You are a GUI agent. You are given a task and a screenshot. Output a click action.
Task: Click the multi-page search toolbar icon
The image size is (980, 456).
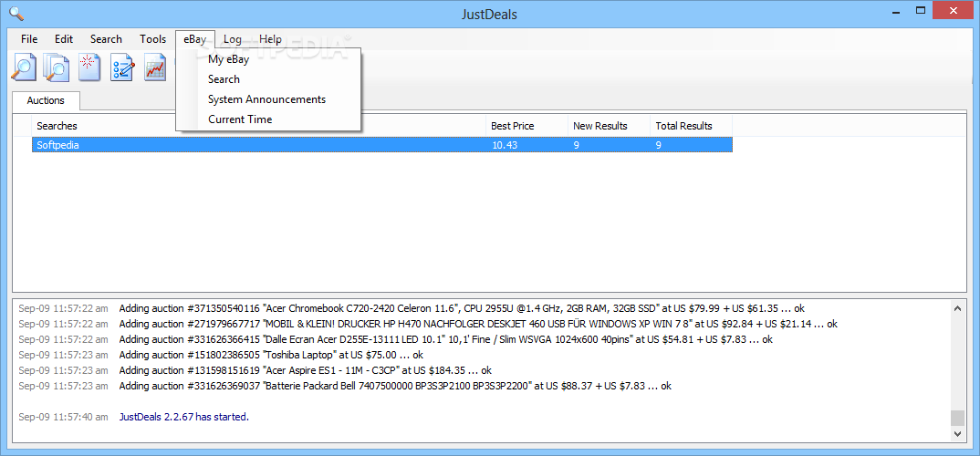tap(57, 67)
